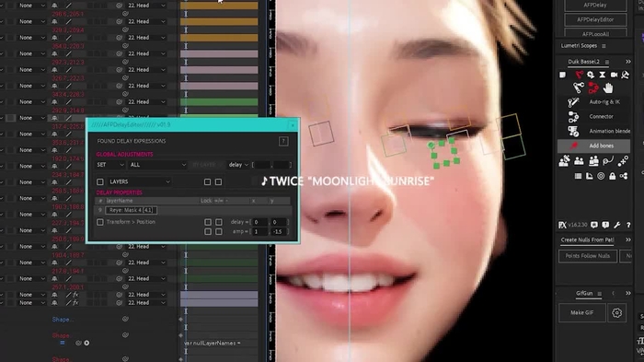Open the camera tools icon in Duik
Screen dimensions: 644x362
[614, 75]
